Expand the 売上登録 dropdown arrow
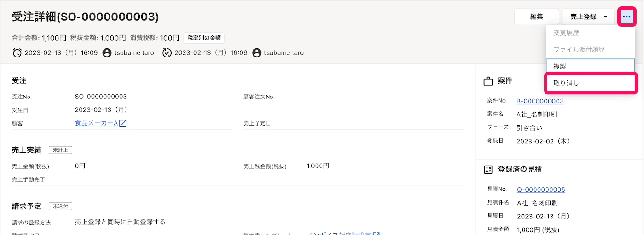This screenshot has height=235, width=644. pyautogui.click(x=605, y=17)
